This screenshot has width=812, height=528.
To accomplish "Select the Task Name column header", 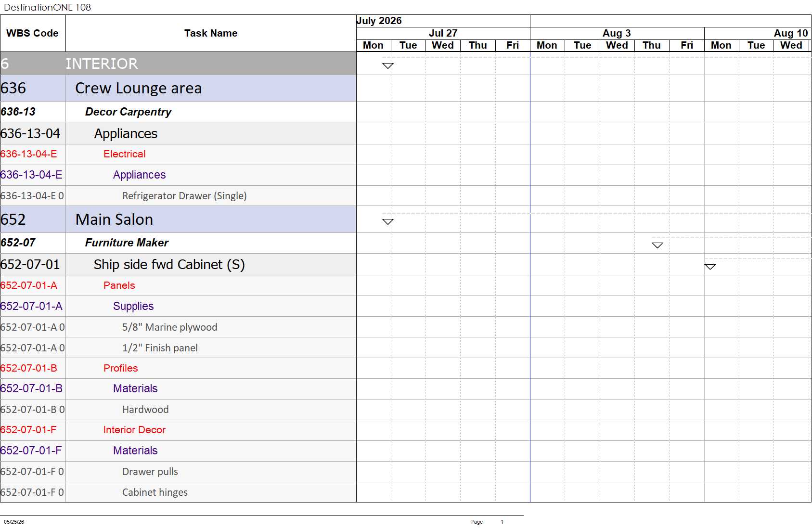I will tap(211, 33).
